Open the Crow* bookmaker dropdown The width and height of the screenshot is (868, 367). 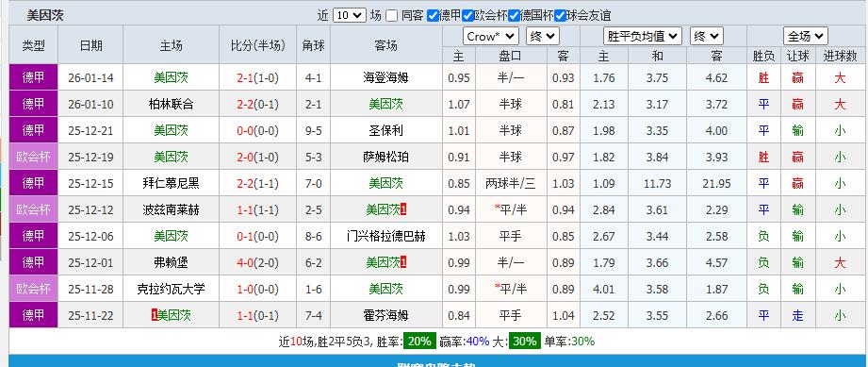[x=490, y=37]
